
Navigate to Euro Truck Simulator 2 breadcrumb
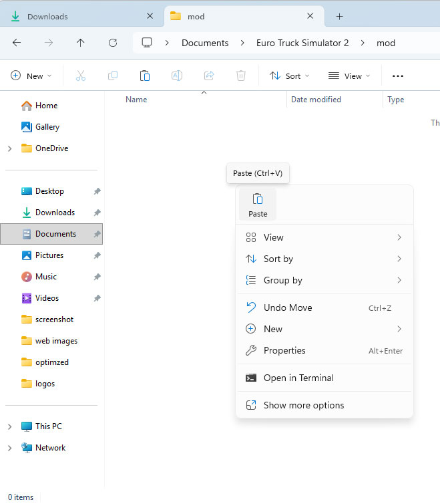[302, 43]
